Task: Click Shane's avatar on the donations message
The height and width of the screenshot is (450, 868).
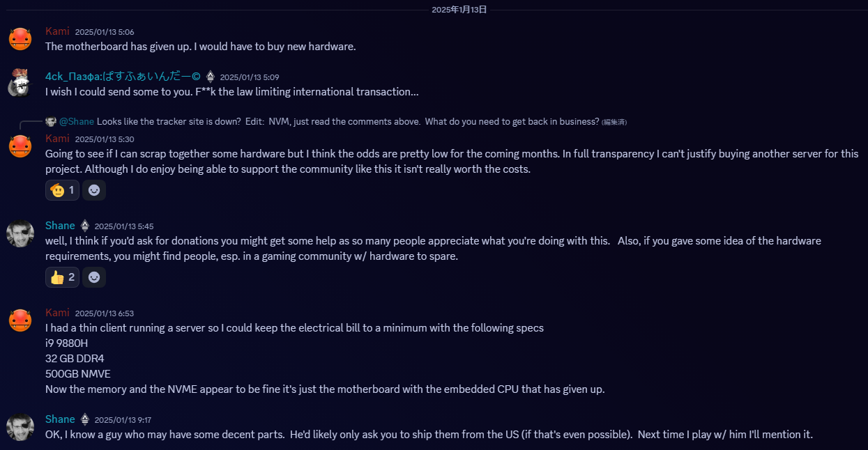Action: [x=20, y=233]
